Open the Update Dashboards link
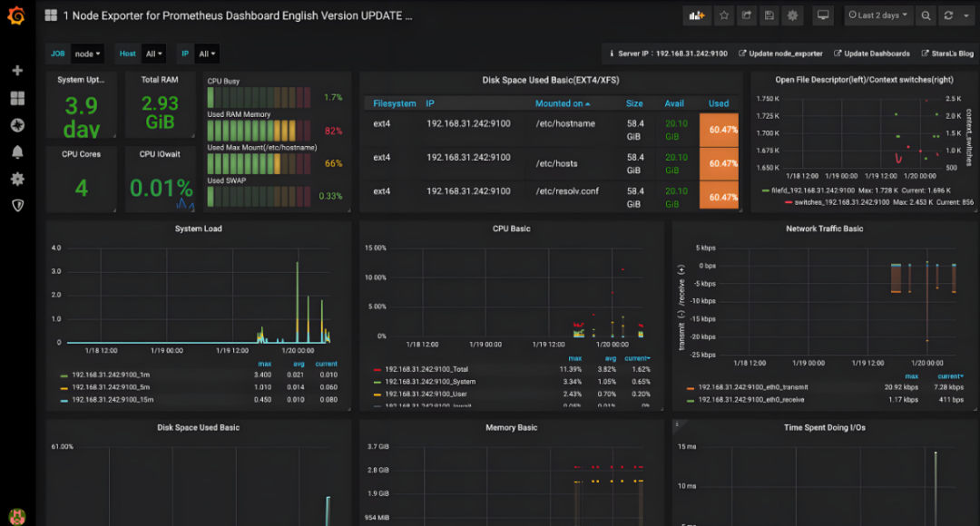The image size is (980, 526). click(x=872, y=54)
